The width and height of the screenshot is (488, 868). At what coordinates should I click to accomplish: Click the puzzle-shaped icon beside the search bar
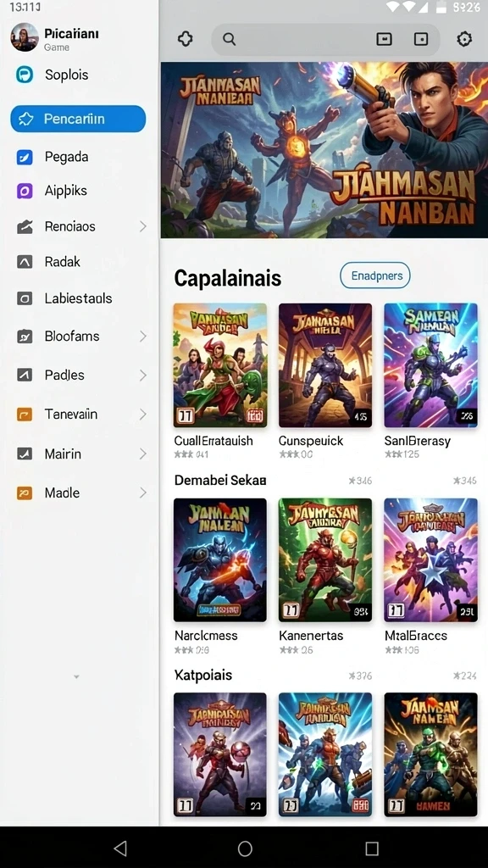186,39
